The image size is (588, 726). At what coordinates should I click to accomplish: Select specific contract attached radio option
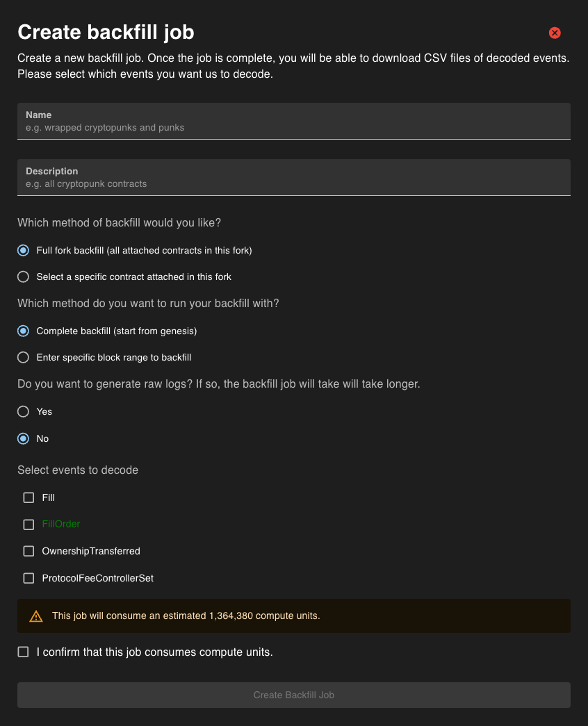(x=24, y=277)
